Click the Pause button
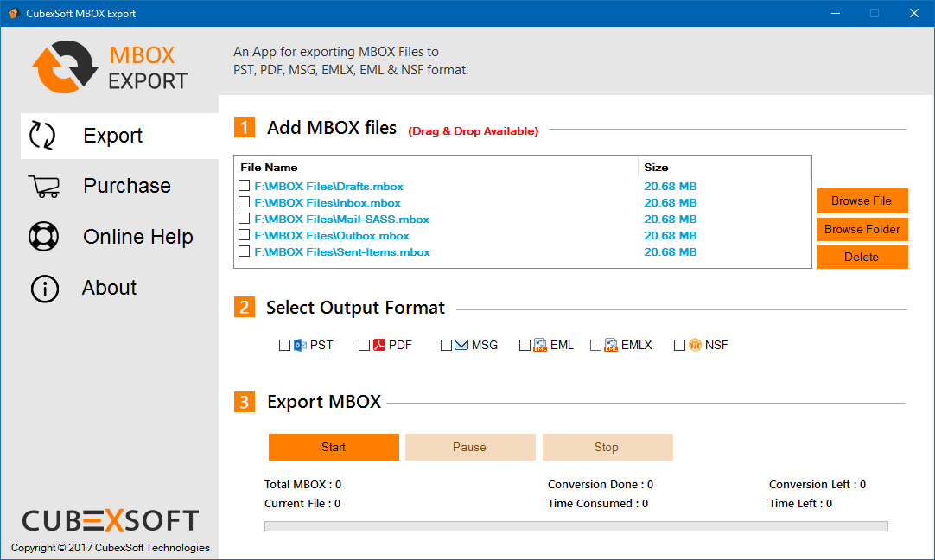935x560 pixels. (x=470, y=448)
